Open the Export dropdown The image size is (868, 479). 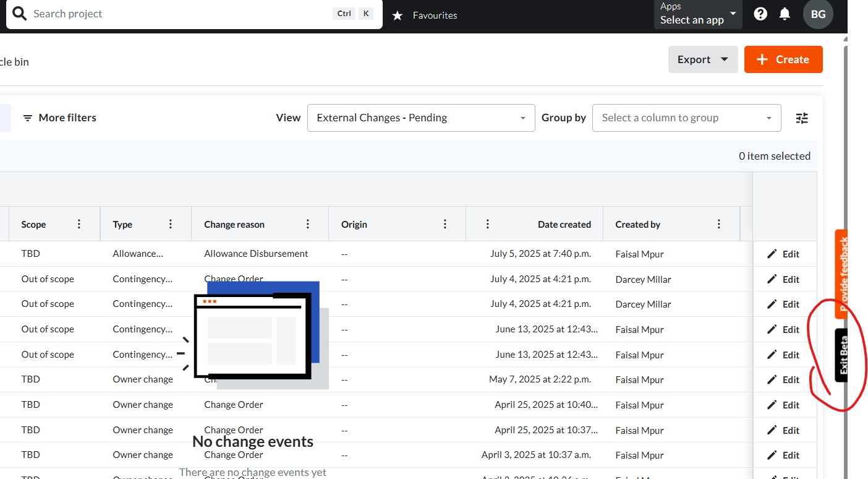(703, 59)
